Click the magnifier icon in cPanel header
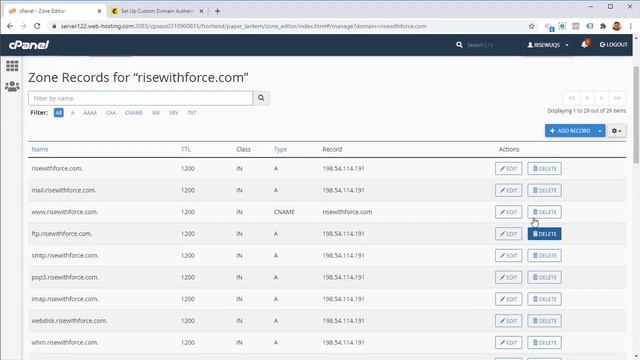Screen dimensions: 640x360 coord(459,44)
